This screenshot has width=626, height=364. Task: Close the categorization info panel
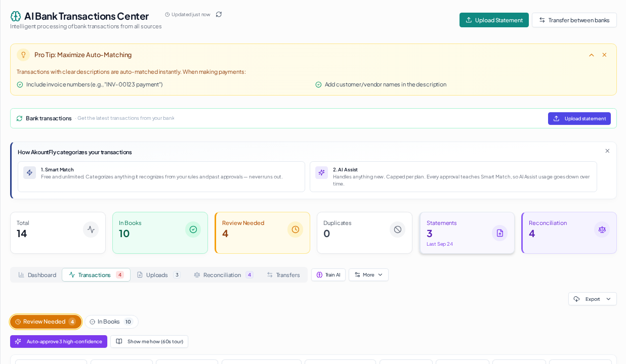point(607,151)
